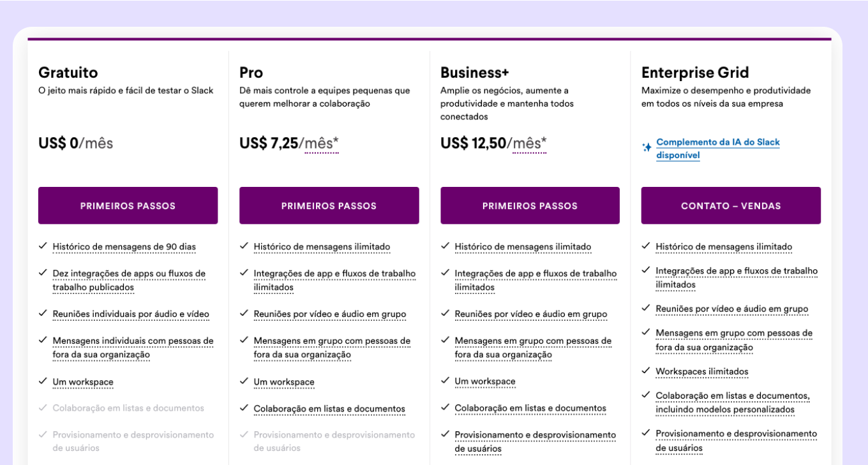Click the checkmark beside 'Histórico de mensagens de 90 dias'
868x465 pixels.
click(43, 246)
